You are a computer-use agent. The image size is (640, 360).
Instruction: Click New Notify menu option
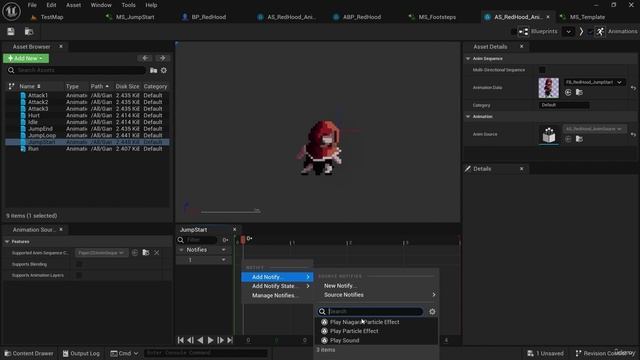point(341,286)
